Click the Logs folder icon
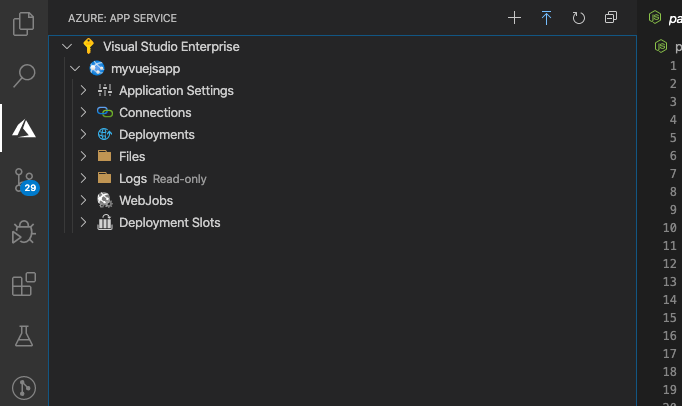Screen dimensions: 682x406 (104, 178)
